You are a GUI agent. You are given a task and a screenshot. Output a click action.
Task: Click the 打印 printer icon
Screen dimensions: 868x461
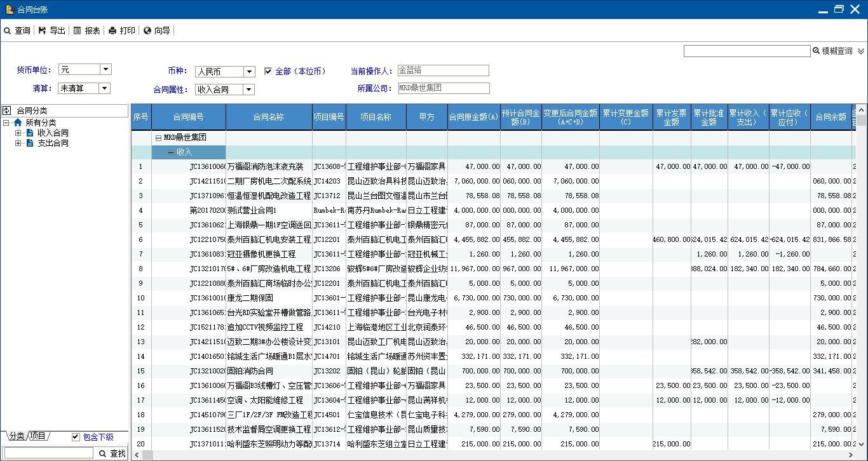click(x=112, y=30)
